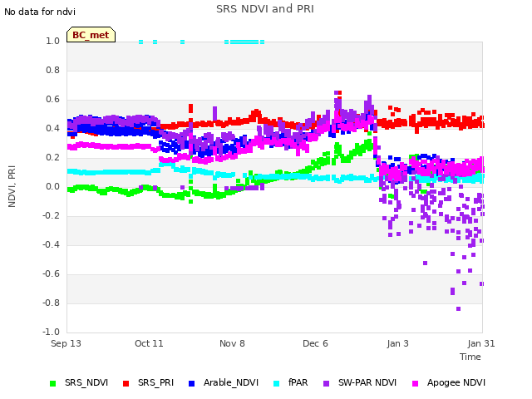The image size is (532, 399).
Task: Click the purple SW-PAR NDVI legend swatch
Action: 326,383
